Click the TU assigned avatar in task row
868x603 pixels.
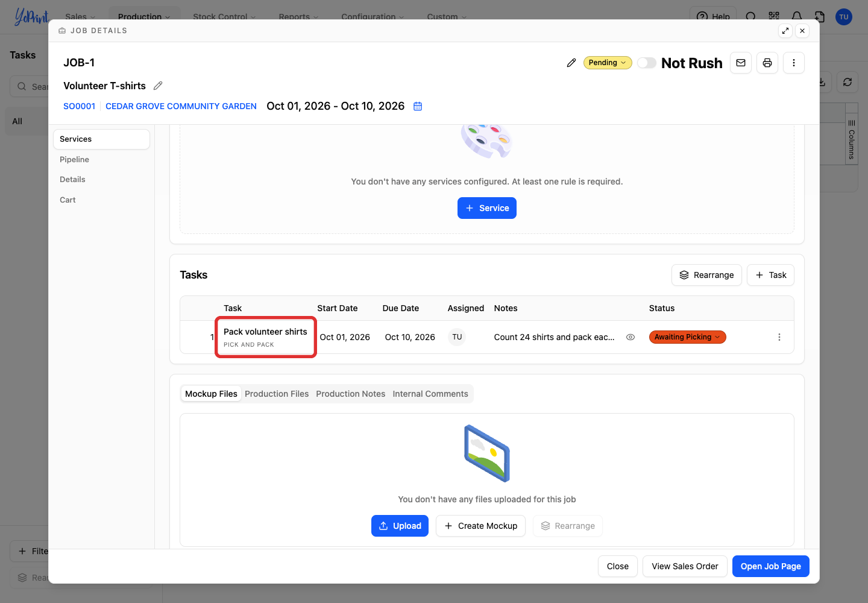458,337
